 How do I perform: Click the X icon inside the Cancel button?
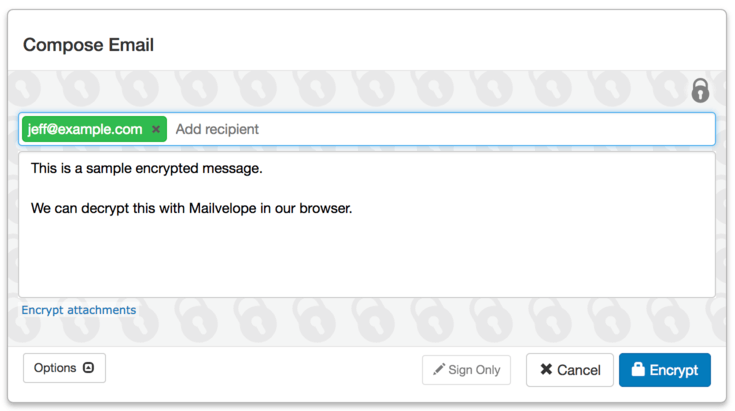click(546, 369)
